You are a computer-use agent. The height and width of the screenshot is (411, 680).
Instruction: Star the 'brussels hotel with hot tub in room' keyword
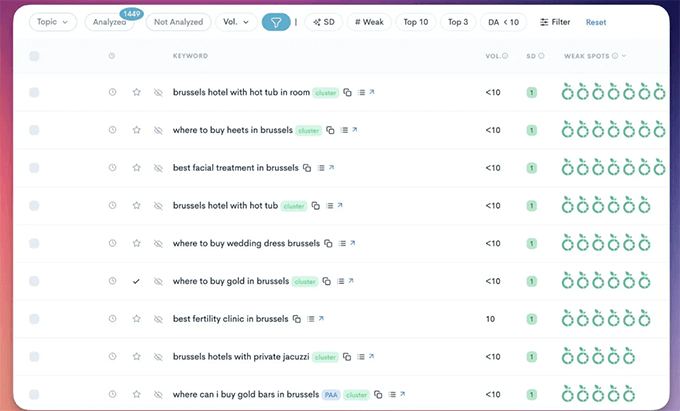pos(137,92)
